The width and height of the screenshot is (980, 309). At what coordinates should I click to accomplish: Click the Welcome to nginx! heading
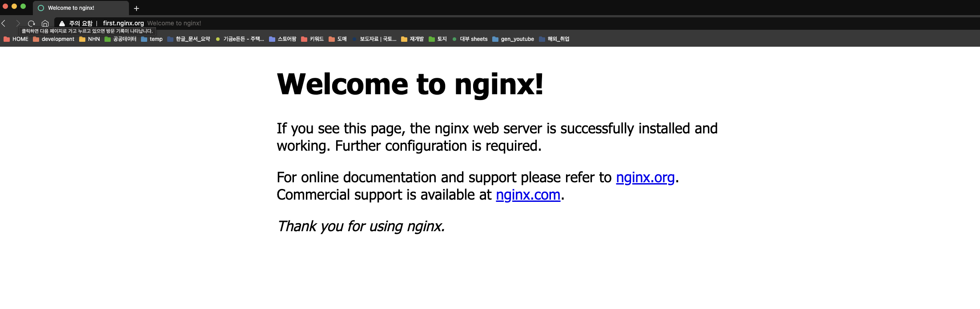coord(410,84)
